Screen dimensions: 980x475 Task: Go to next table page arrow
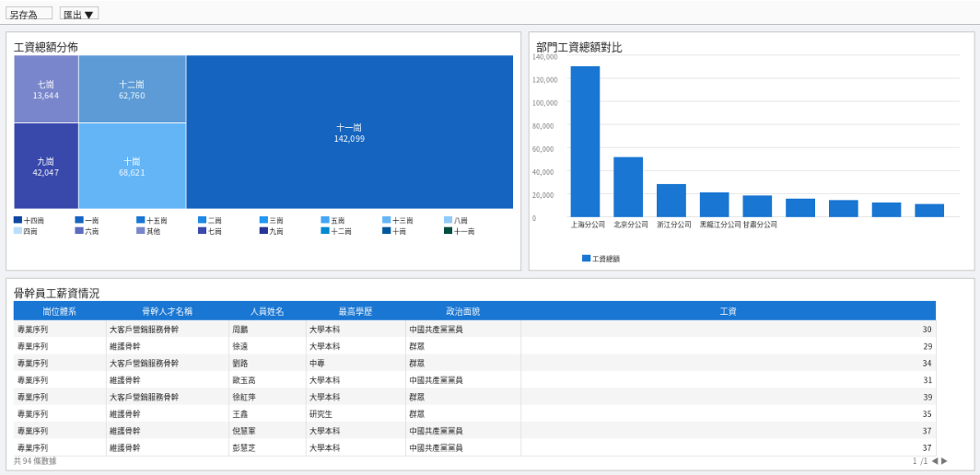[944, 460]
